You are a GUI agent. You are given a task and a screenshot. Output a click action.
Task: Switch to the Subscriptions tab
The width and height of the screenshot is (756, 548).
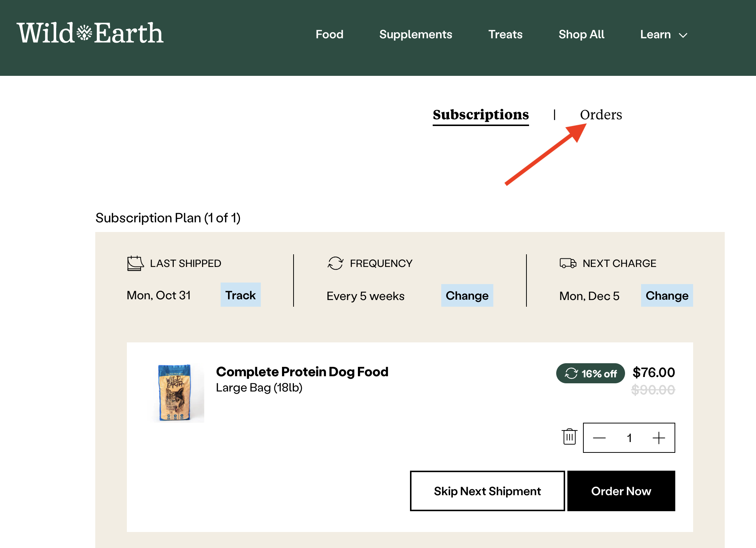coord(481,115)
